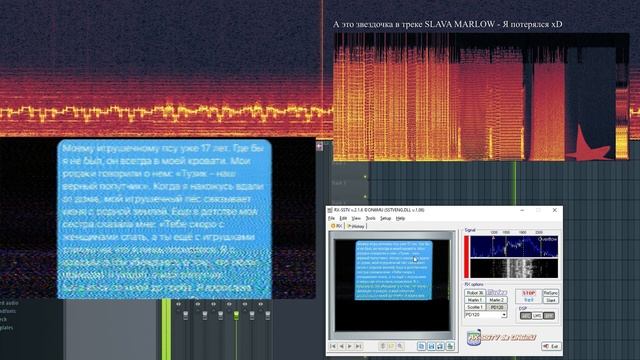Select Martin 1 receive mode

475,300
